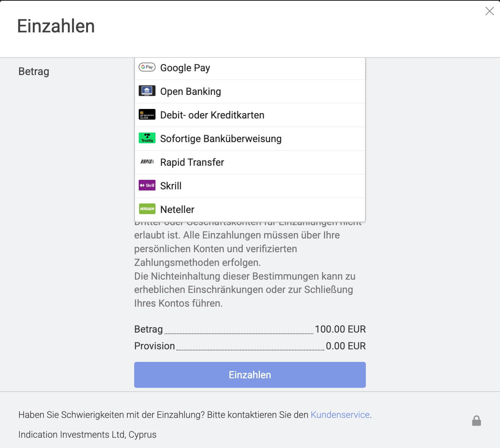This screenshot has height=448, width=500.
Task: Click the Betrag amount value 100.00 EUR
Action: tap(340, 329)
